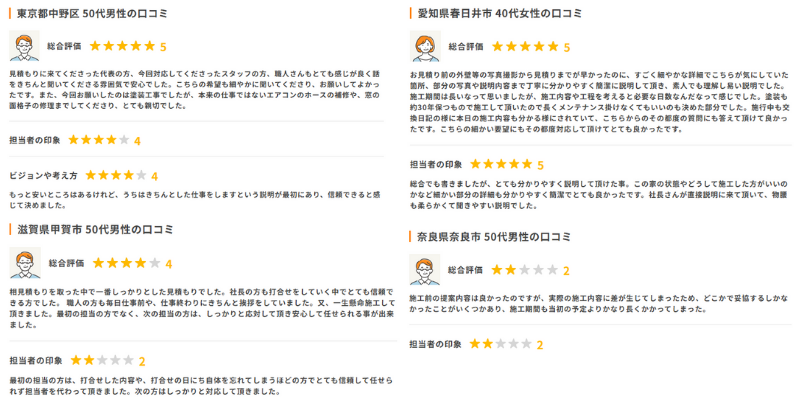Click the ビジョンや考え方 label
Image resolution: width=800 pixels, height=400 pixels.
coord(43,176)
